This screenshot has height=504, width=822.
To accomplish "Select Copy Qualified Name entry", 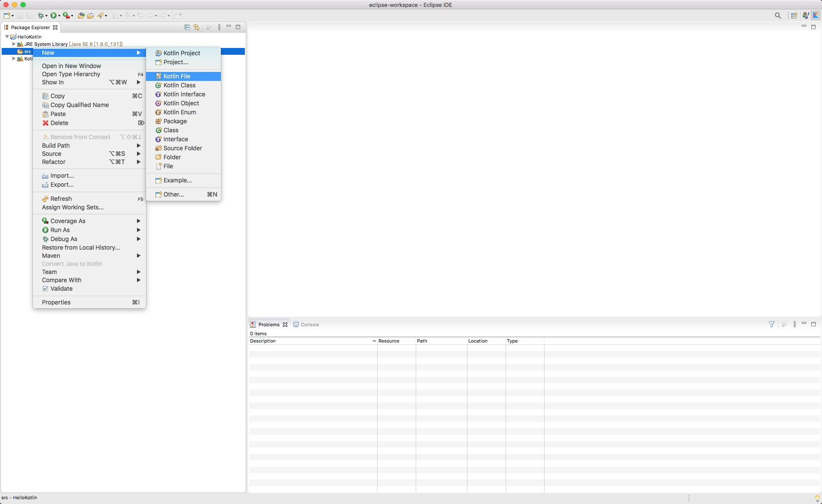I will coord(89,105).
